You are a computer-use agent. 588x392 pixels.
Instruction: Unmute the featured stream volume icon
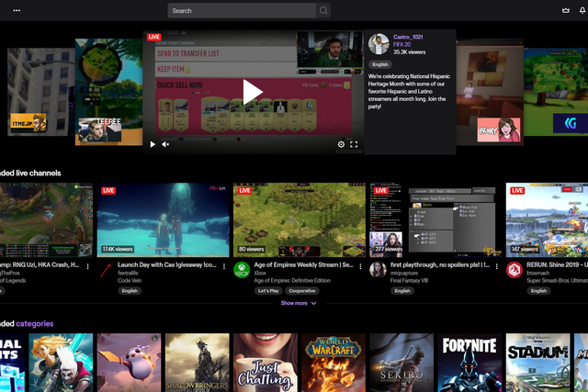point(165,144)
